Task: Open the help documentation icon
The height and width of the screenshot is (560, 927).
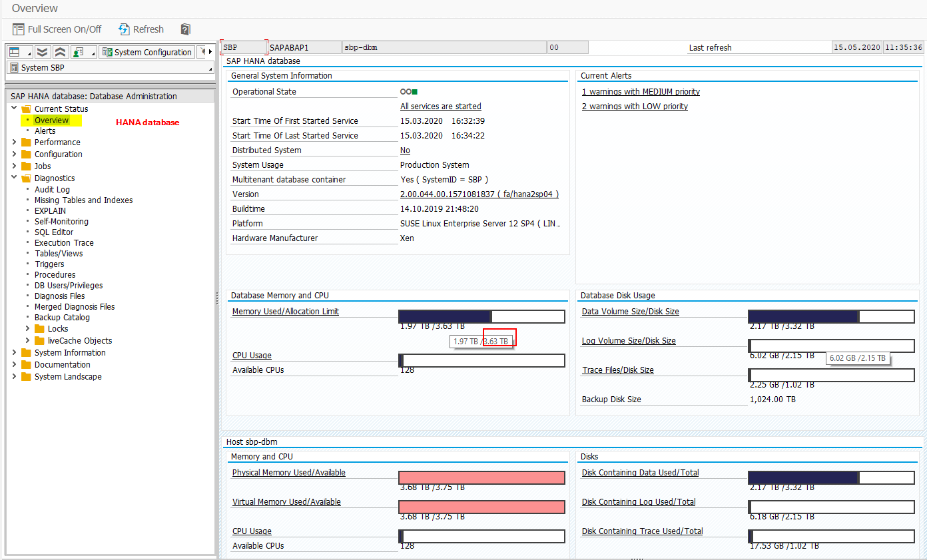Action: click(185, 29)
